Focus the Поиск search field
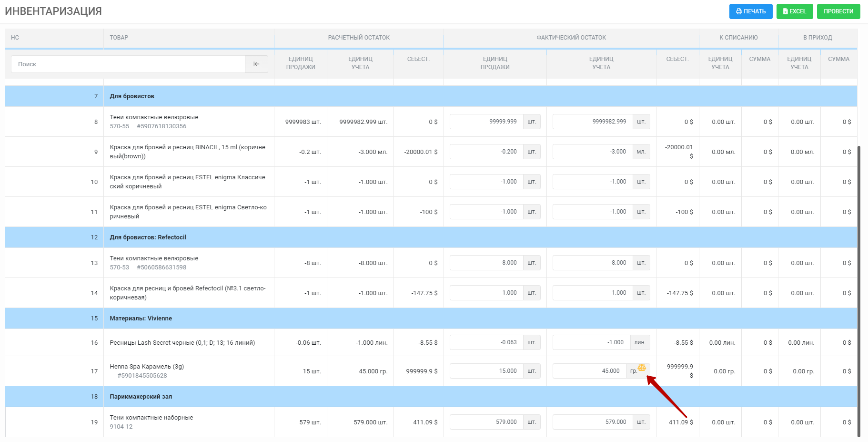Image resolution: width=868 pixels, height=442 pixels. pos(128,64)
